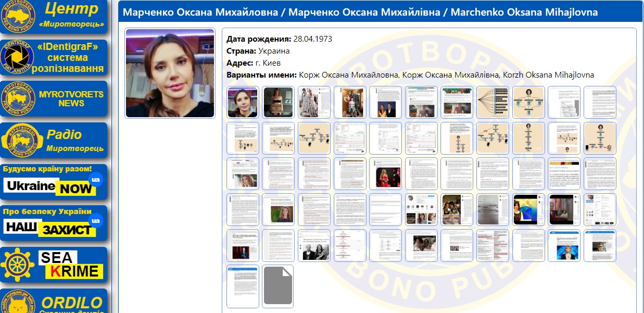
Task: Open the black fan-shaped connections diagram thumbnail
Action: (493, 102)
